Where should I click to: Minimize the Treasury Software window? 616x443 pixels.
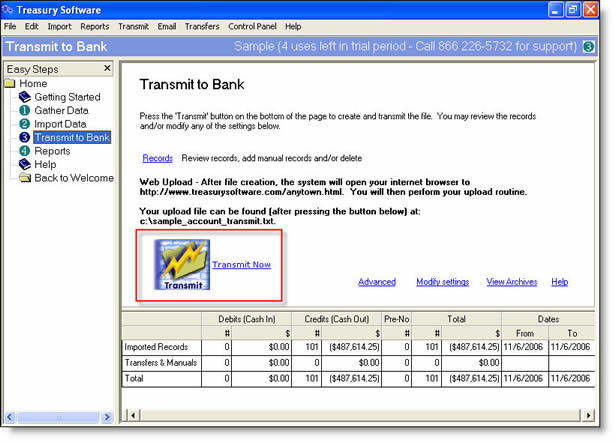point(555,9)
